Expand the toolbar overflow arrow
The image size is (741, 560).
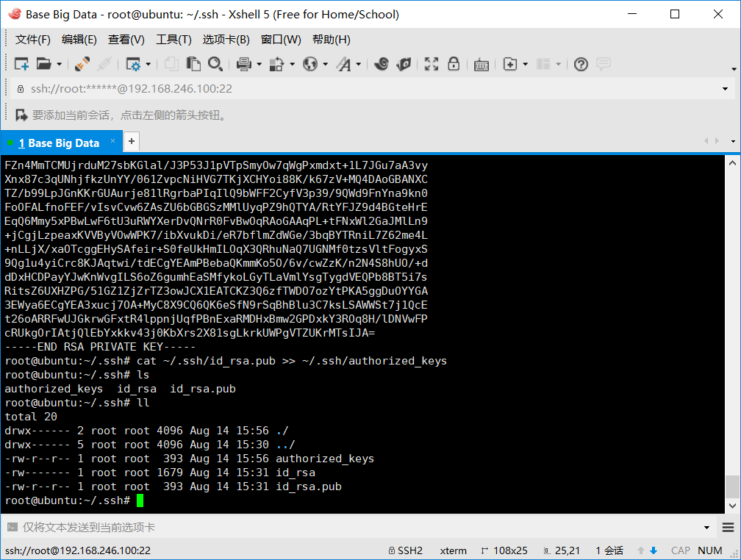[x=734, y=69]
